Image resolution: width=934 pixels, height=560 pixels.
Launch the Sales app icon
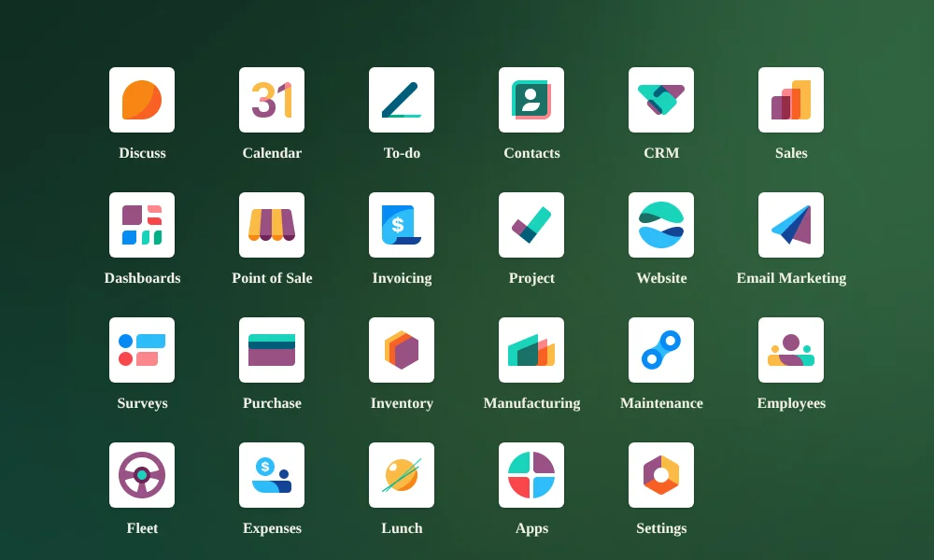click(791, 100)
